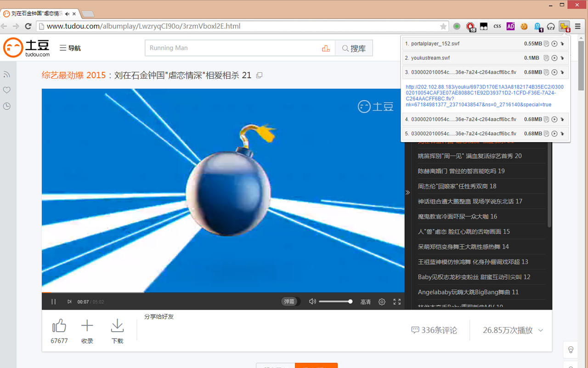Open watch history clock icon in sidebar

click(x=7, y=106)
